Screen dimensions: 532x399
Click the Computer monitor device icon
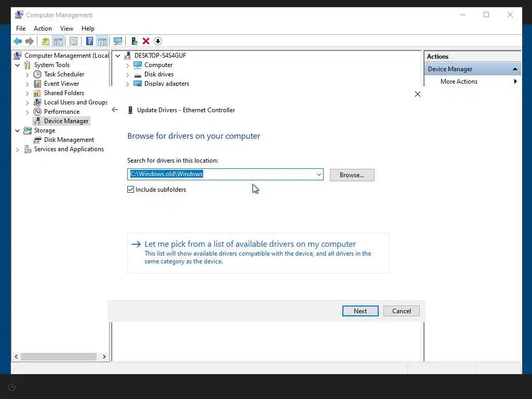pyautogui.click(x=137, y=65)
